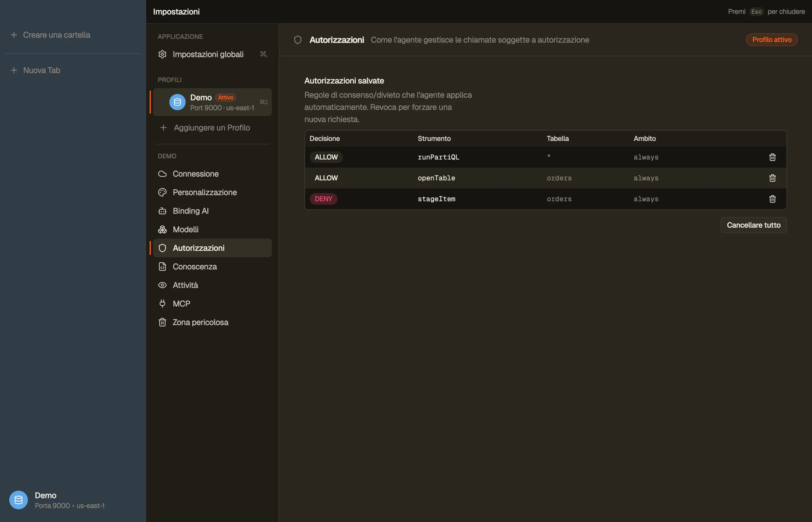Open Zona pericolosa section

pyautogui.click(x=212, y=322)
